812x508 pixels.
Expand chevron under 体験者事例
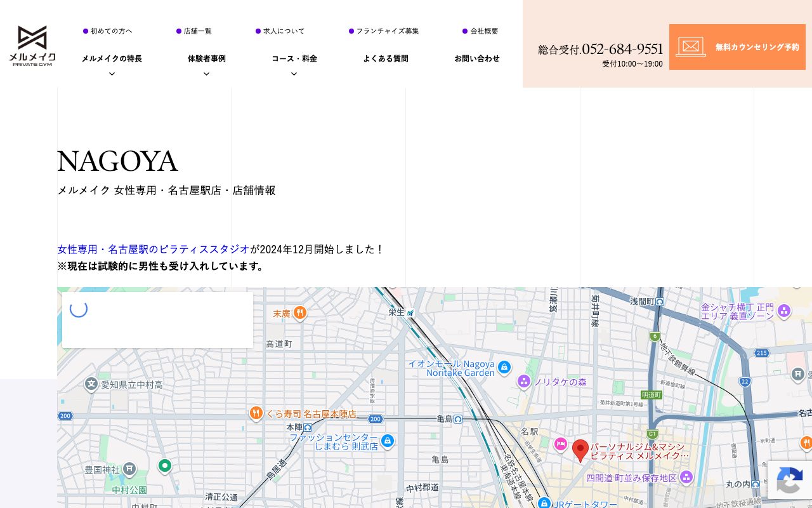pos(206,74)
